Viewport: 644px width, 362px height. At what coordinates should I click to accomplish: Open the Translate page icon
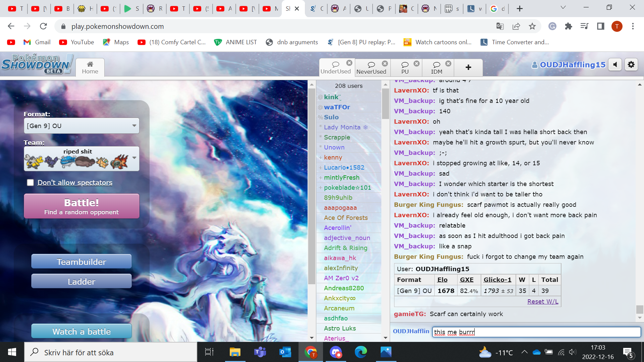point(500,26)
